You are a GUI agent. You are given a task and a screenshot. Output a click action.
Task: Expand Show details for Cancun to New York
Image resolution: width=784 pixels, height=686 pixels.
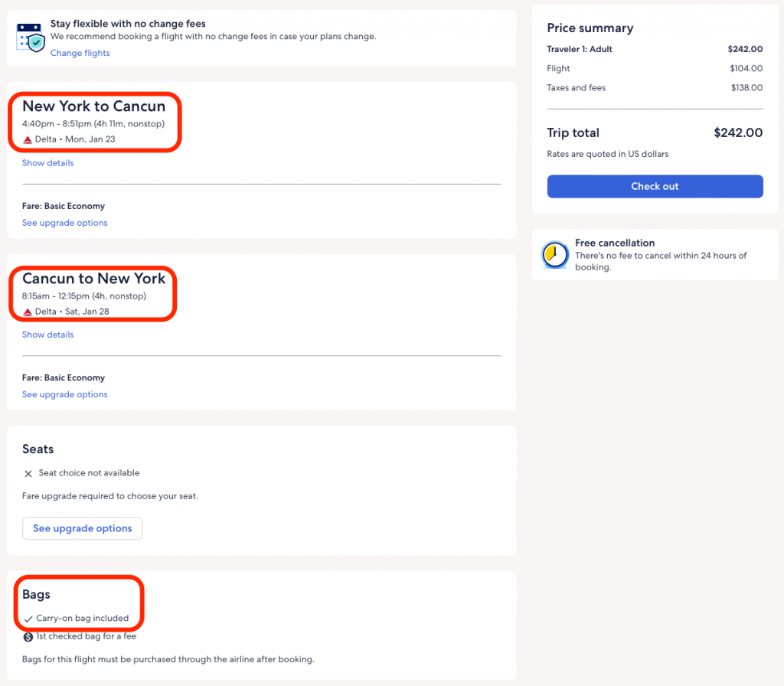tap(47, 335)
